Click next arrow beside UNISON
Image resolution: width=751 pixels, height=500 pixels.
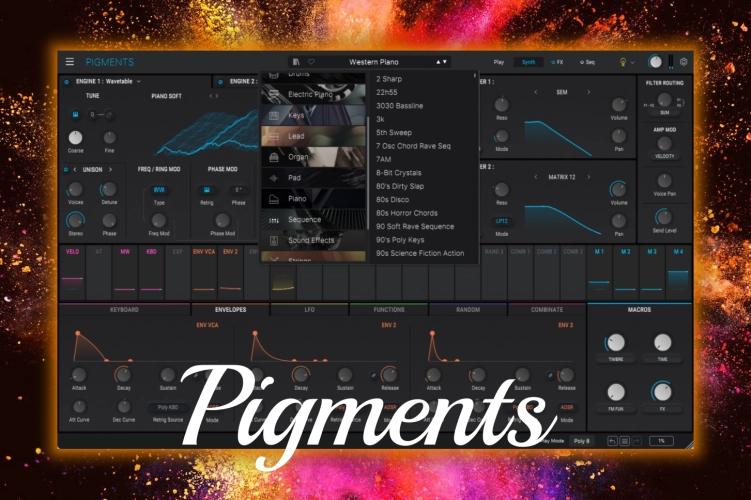(111, 170)
